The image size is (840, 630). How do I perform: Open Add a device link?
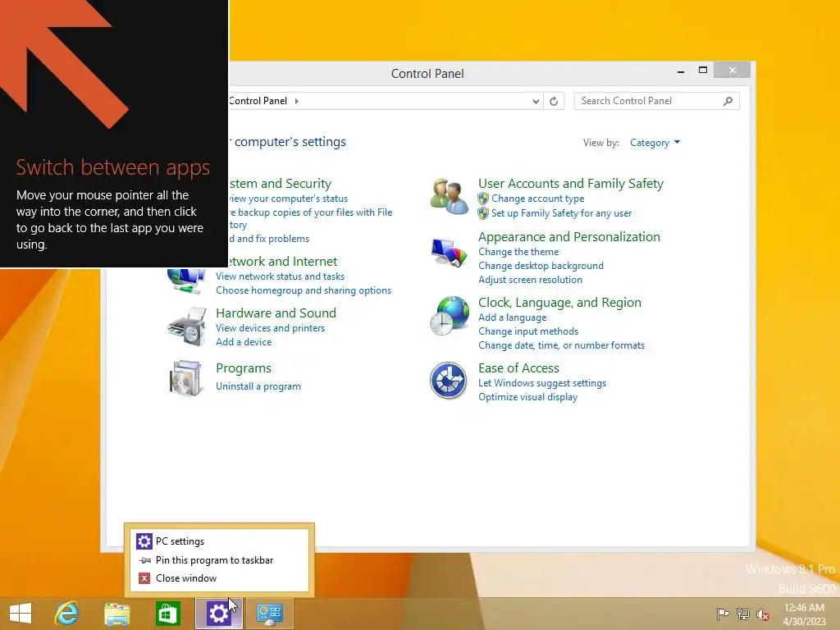click(x=244, y=342)
